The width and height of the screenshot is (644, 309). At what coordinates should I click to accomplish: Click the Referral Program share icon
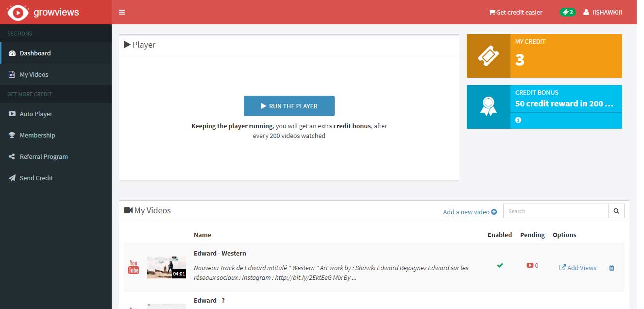click(x=12, y=156)
